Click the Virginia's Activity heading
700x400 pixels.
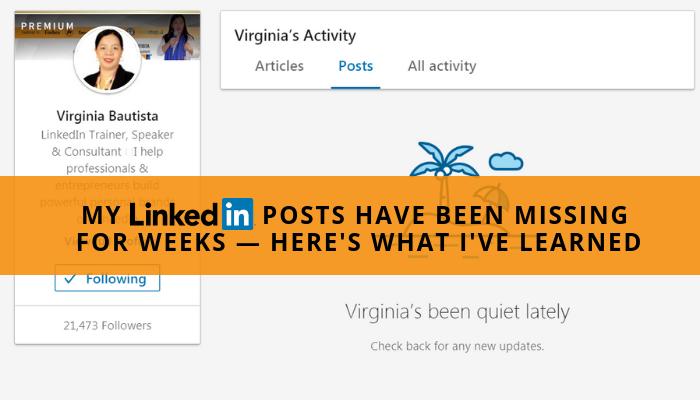[x=295, y=36]
